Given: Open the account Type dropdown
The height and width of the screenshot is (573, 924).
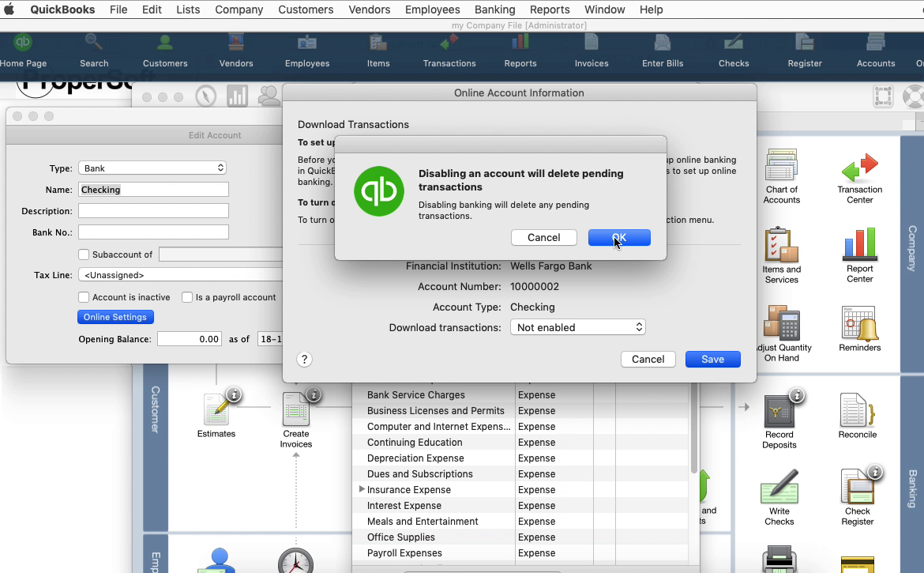Looking at the screenshot, I should pos(152,168).
